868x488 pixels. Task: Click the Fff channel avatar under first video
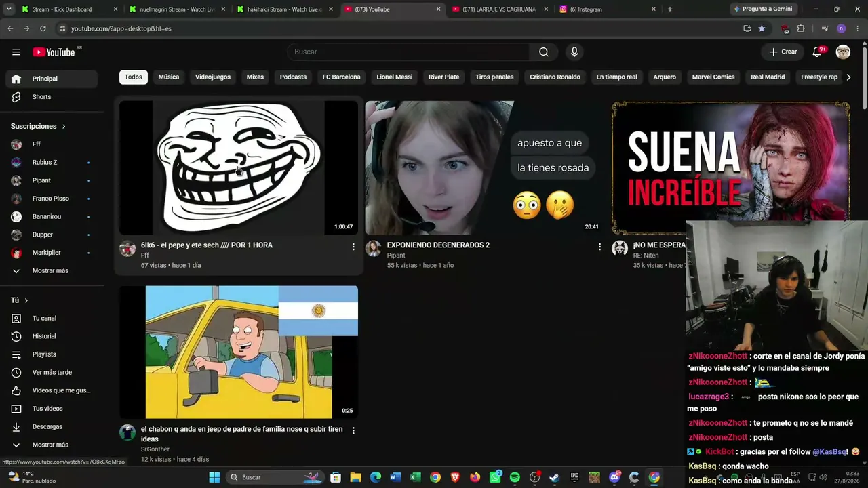[x=127, y=248]
